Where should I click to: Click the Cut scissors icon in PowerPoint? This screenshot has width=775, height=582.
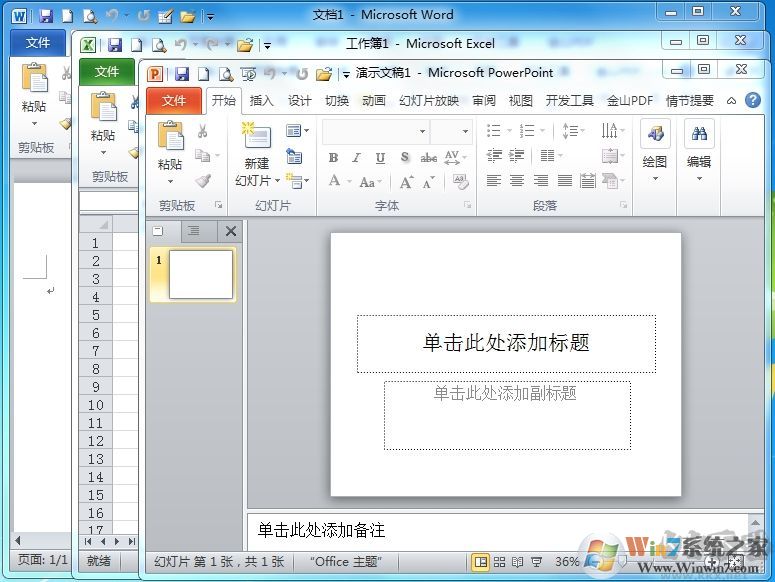[202, 131]
